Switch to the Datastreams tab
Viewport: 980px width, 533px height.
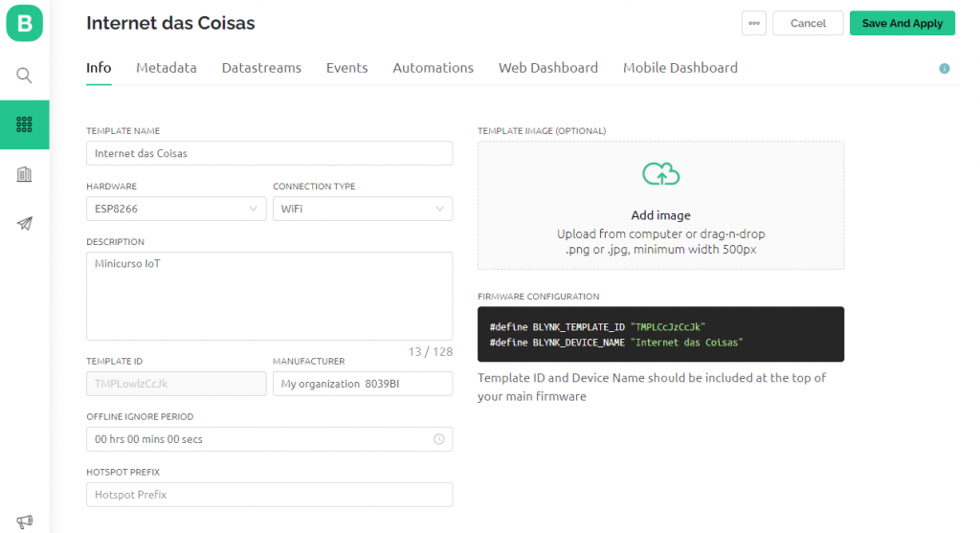(261, 68)
